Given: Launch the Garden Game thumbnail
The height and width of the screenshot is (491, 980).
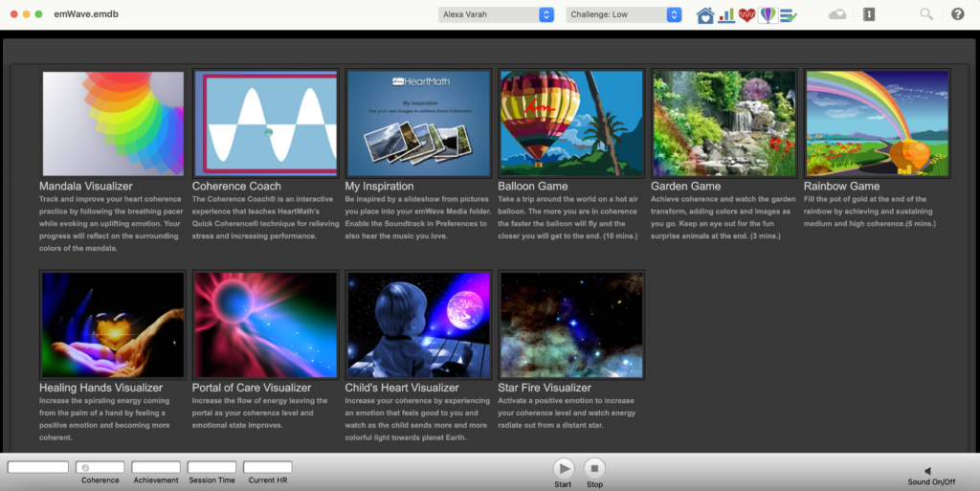Looking at the screenshot, I should (x=724, y=123).
